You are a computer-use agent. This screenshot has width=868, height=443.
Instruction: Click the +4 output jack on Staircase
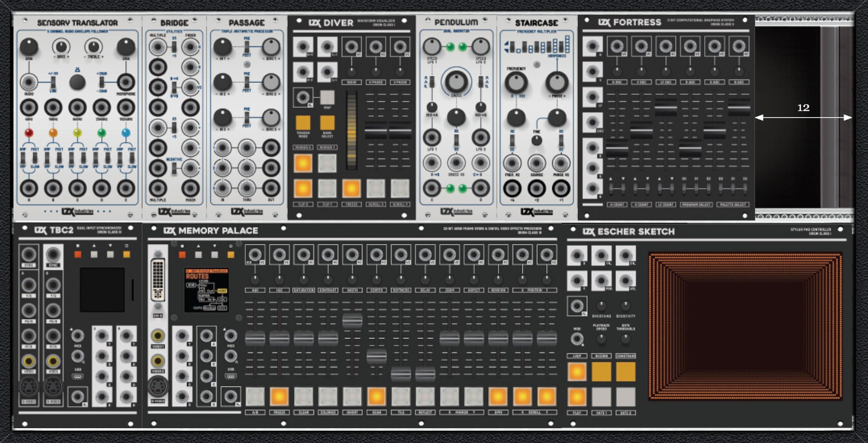pyautogui.click(x=513, y=188)
